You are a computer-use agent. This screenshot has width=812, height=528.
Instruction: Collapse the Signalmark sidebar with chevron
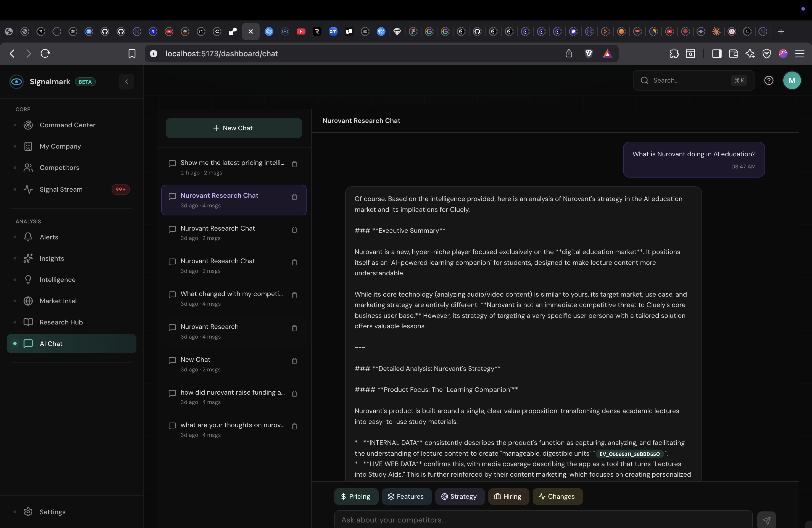pyautogui.click(x=126, y=82)
